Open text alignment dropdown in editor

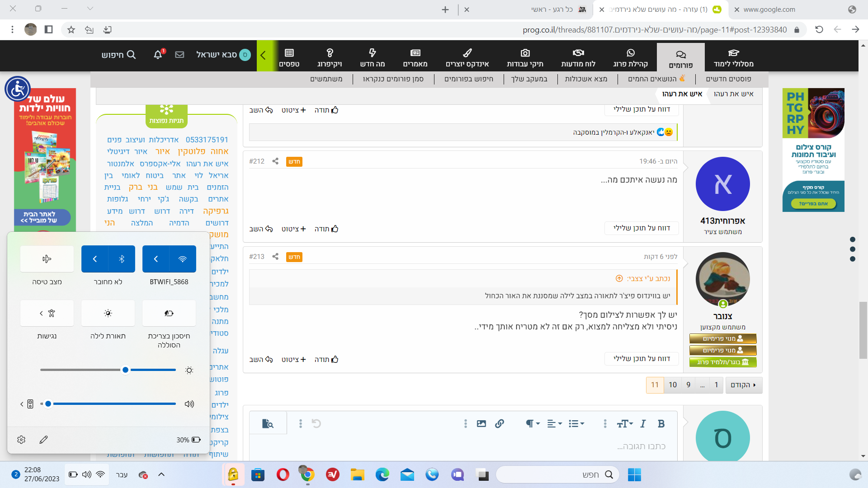coord(554,424)
